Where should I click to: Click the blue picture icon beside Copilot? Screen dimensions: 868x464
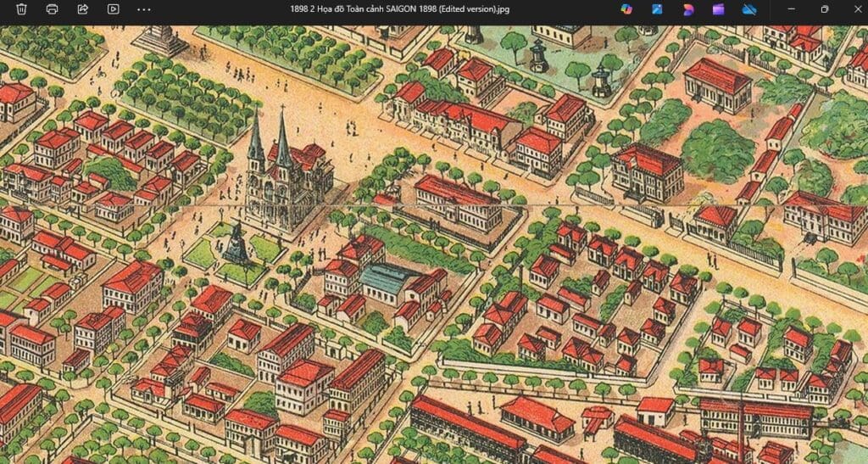point(657,9)
